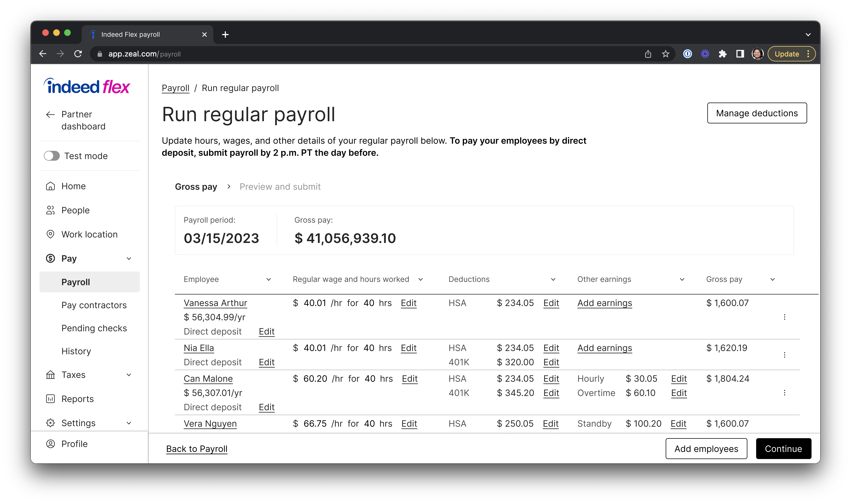Click the Continue button

(783, 449)
